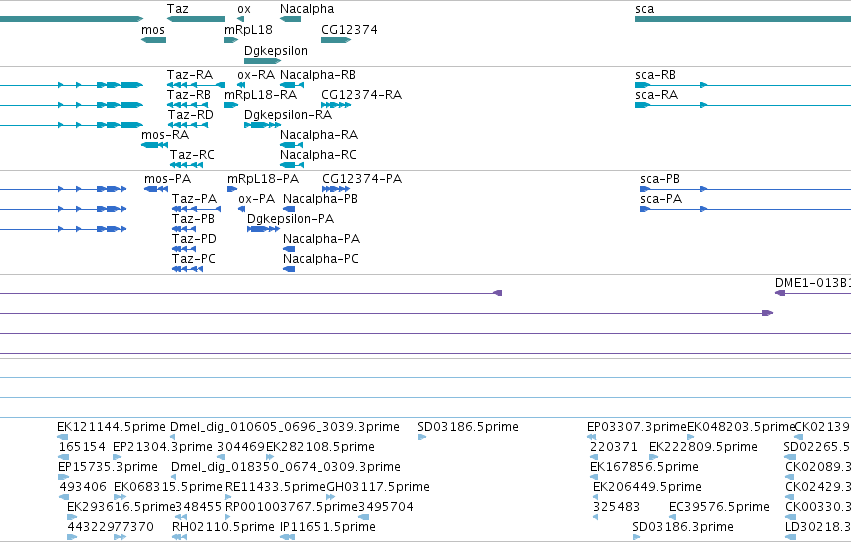Image resolution: width=851 pixels, height=542 pixels.
Task: Click the mos-RA transcript label
Action: [165, 135]
